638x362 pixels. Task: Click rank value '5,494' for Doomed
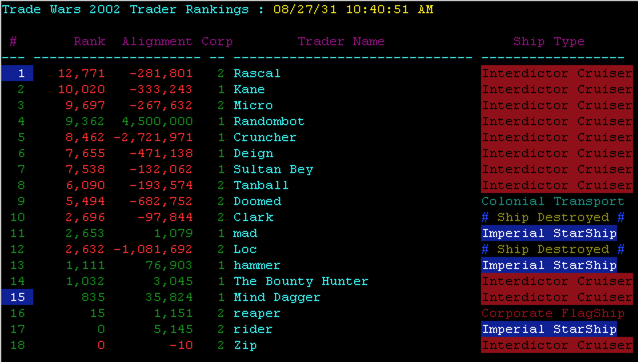click(x=85, y=201)
